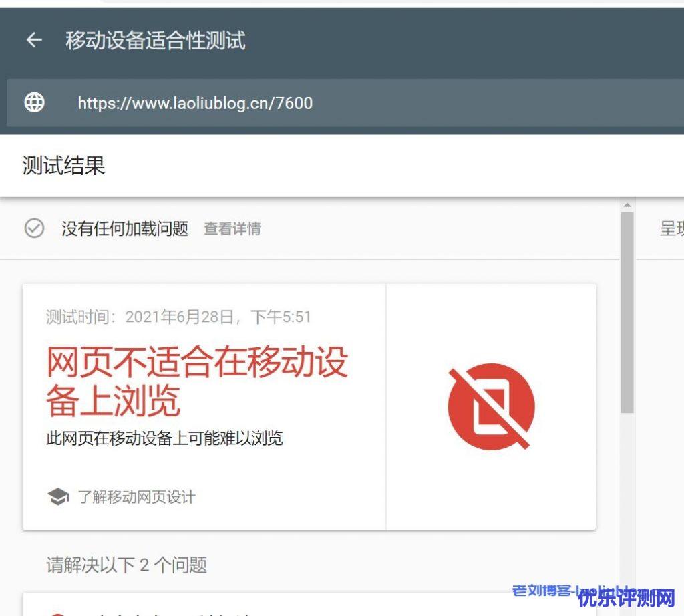This screenshot has height=616, width=684.
Task: Click the 优乐评测网 watermark text
Action: click(627, 598)
